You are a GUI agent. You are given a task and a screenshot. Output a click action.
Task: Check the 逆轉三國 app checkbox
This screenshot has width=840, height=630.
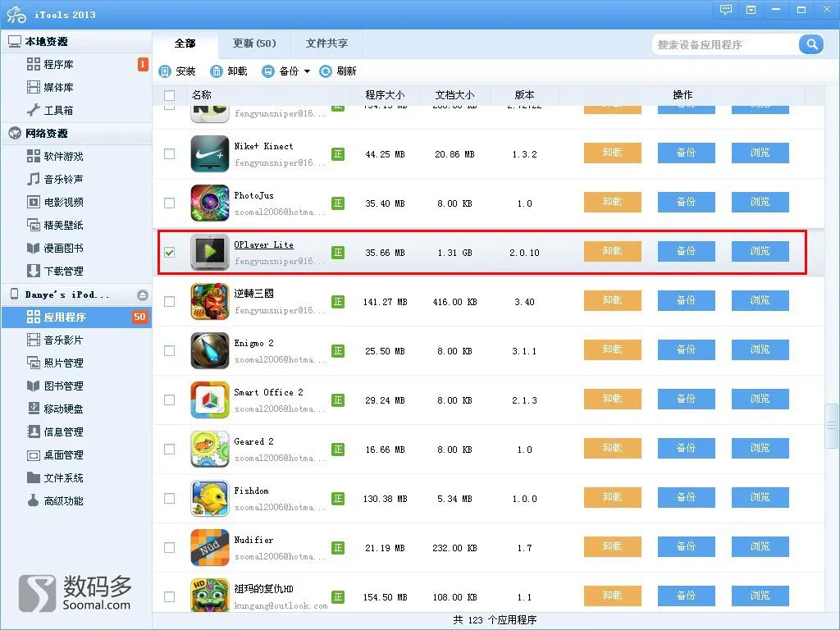coord(169,302)
